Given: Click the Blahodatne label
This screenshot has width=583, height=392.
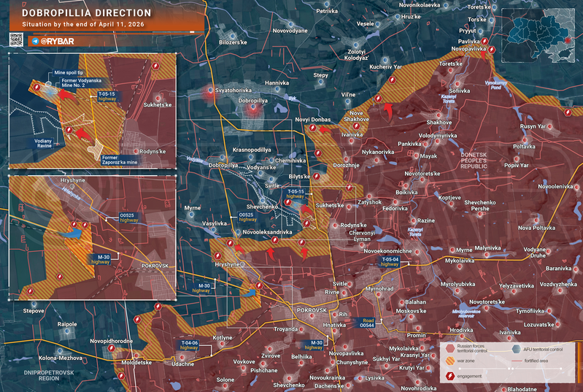Looking at the screenshot, I should 521,389.
